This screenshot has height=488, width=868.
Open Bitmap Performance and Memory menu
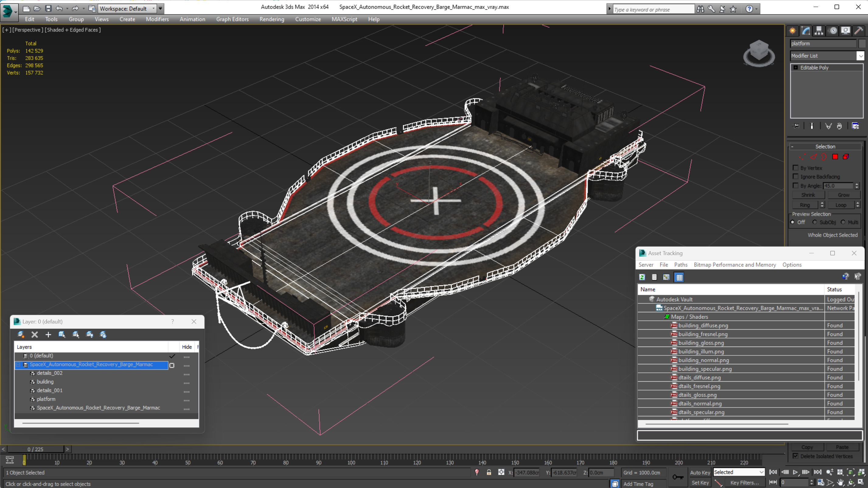[x=734, y=265]
